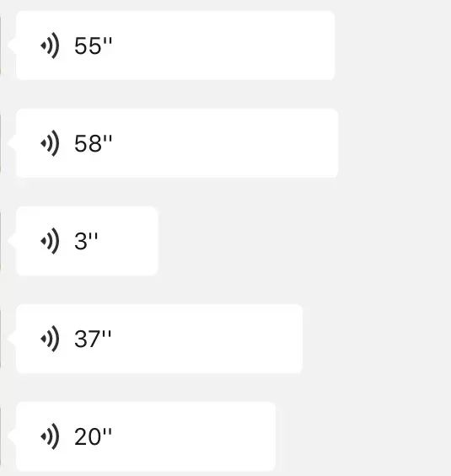Image resolution: width=451 pixels, height=476 pixels.
Task: Click the tail pointer of the 20'' bubble
Action: [12, 436]
